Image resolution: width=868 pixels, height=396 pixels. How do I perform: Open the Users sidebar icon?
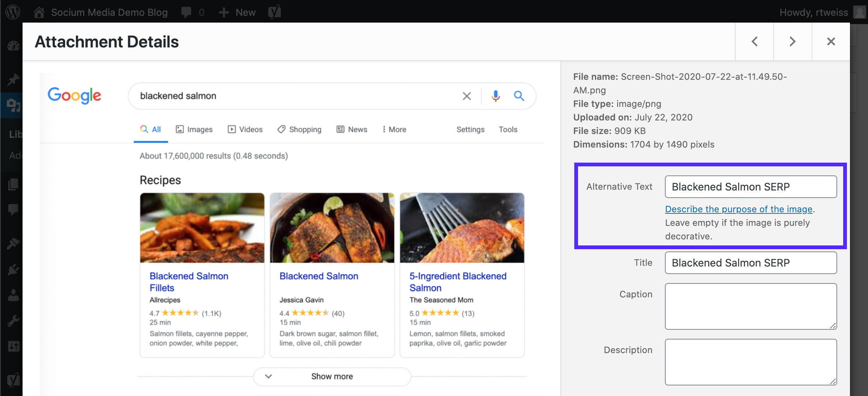coord(13,295)
